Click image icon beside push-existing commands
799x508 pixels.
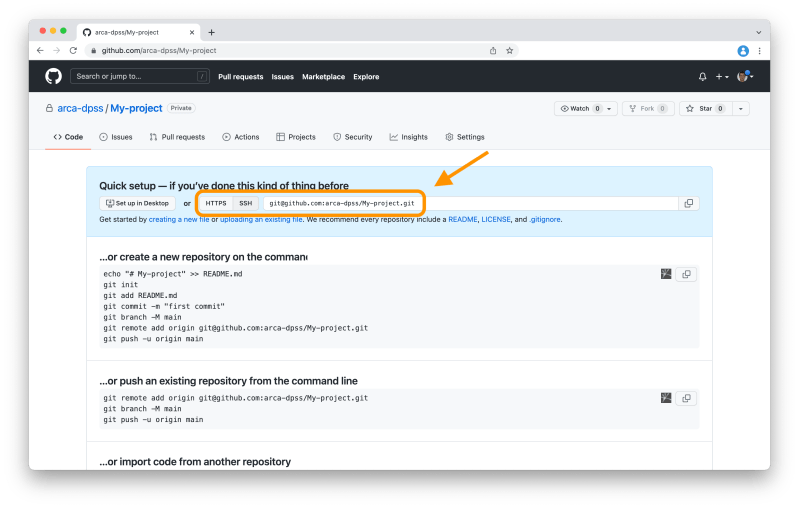click(x=666, y=398)
